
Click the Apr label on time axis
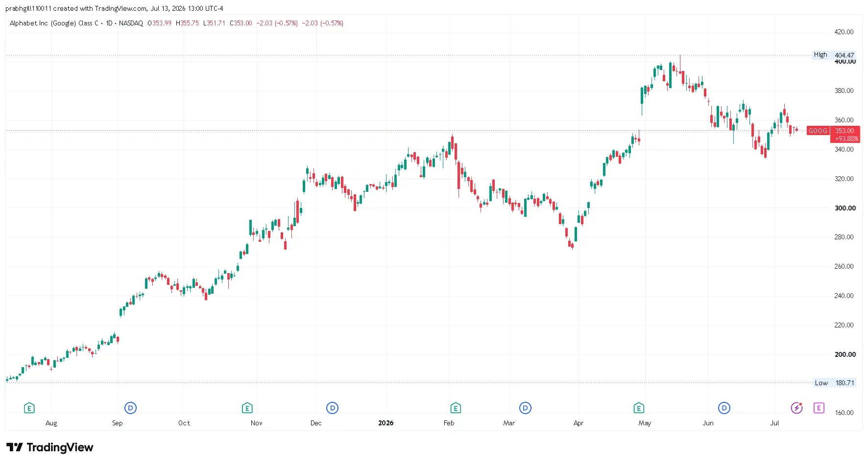coord(579,423)
